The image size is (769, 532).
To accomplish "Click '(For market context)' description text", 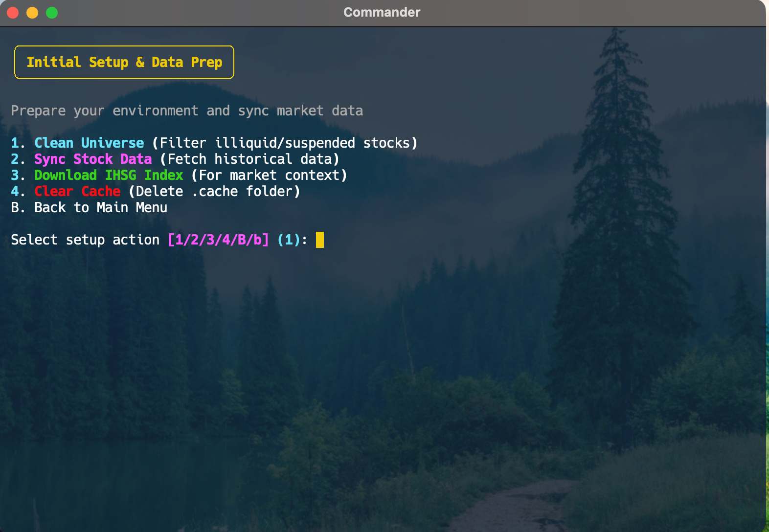I will [269, 175].
